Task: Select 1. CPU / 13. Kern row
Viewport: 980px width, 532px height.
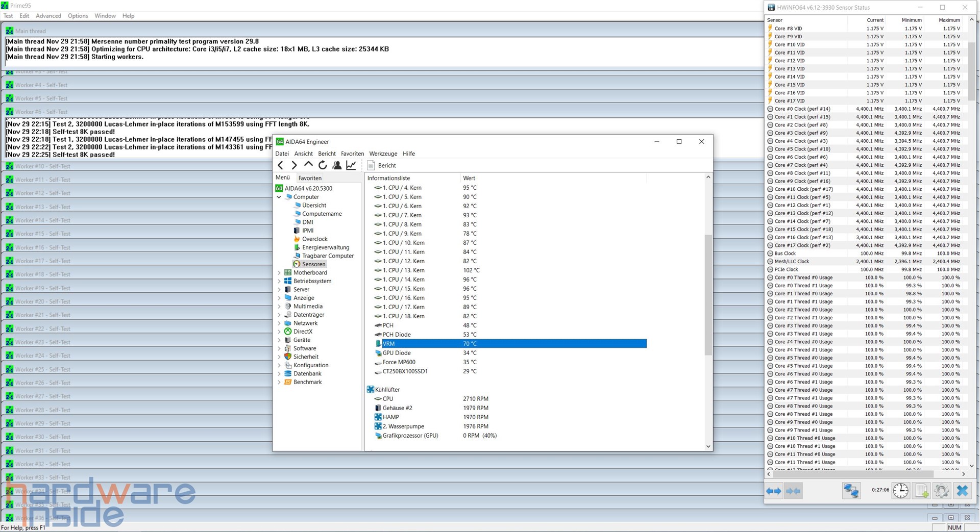Action: 510,270
